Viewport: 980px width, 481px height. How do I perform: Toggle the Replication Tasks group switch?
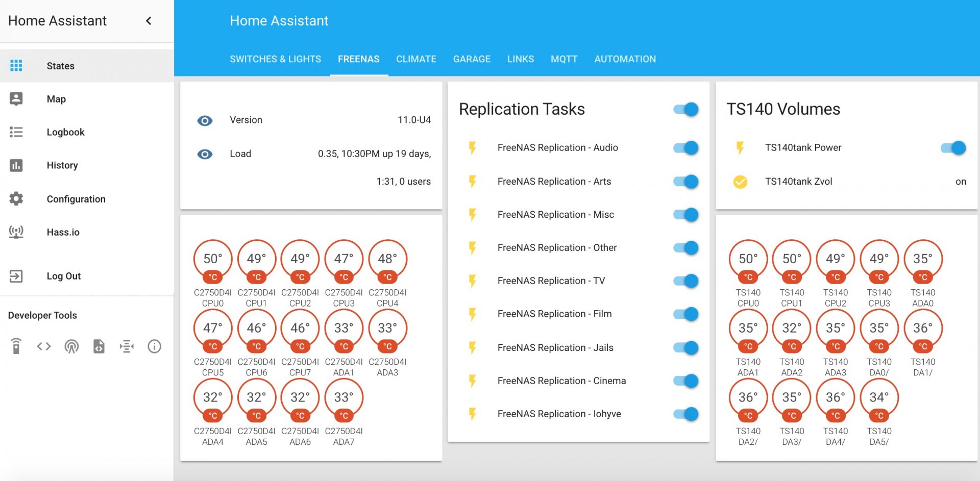coord(685,109)
